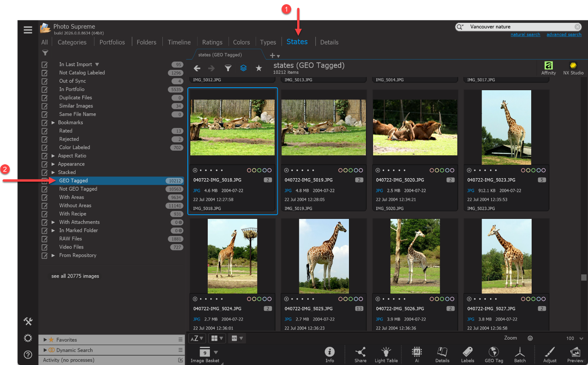Click the advanced search link

(x=564, y=35)
